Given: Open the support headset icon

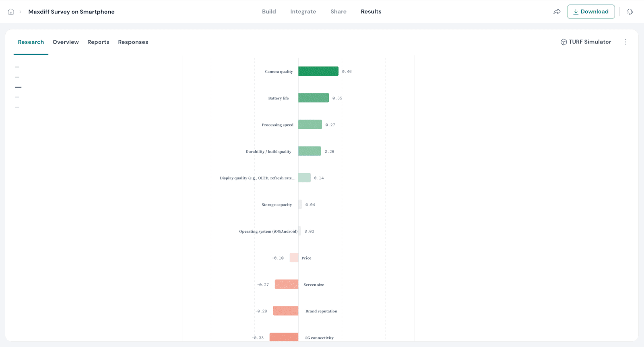Looking at the screenshot, I should click(x=630, y=12).
